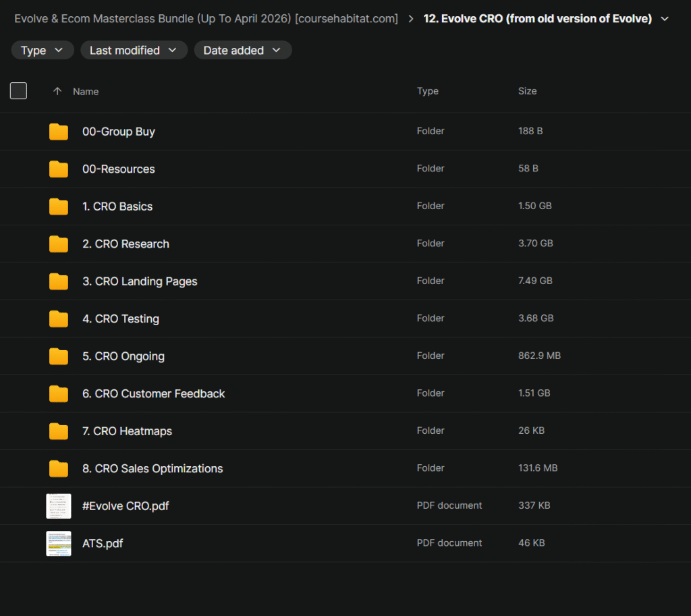The height and width of the screenshot is (616, 691).
Task: Click the 7. CRO Heatmaps folder icon
Action: click(59, 431)
